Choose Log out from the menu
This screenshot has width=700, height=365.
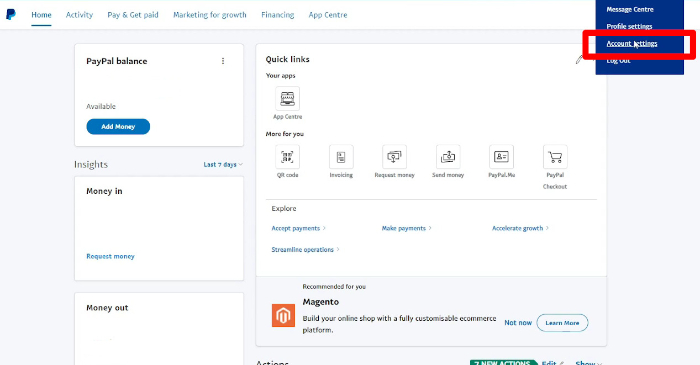pos(618,60)
